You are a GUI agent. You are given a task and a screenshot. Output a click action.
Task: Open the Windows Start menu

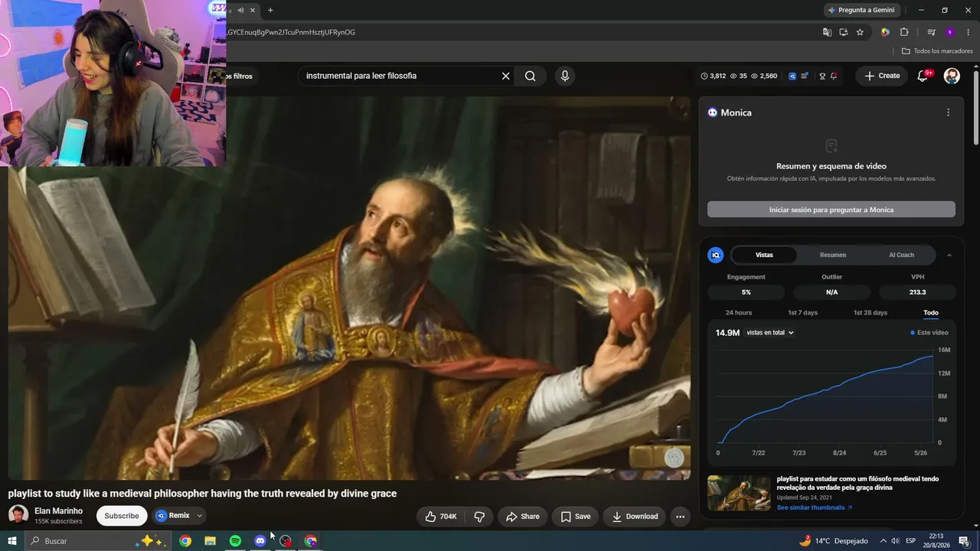click(x=11, y=541)
